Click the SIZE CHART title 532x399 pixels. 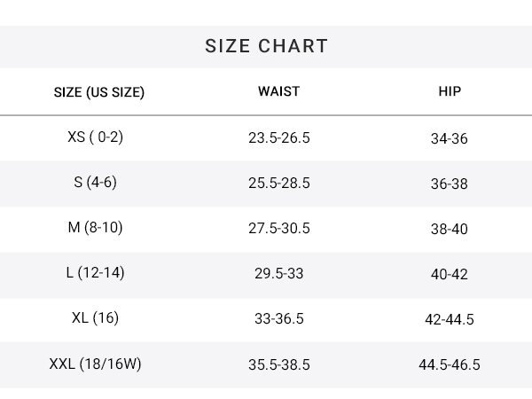tap(266, 46)
